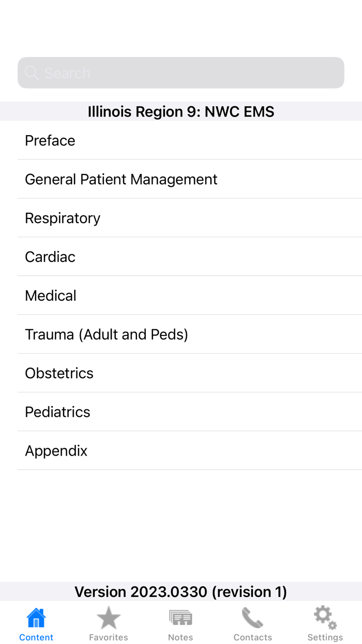The image size is (362, 644).
Task: Go to the Cardiac section
Action: pos(50,257)
